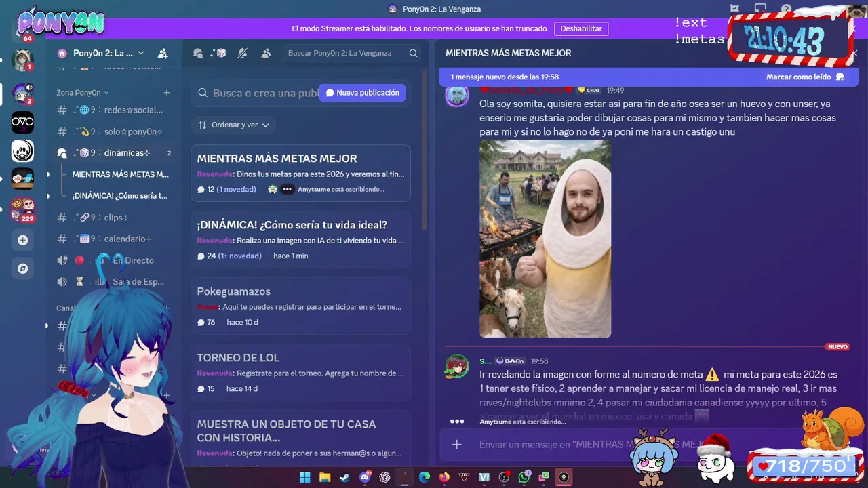Viewport: 868px width, 488px height.
Task: Open the explore servers compass icon
Action: [22, 268]
